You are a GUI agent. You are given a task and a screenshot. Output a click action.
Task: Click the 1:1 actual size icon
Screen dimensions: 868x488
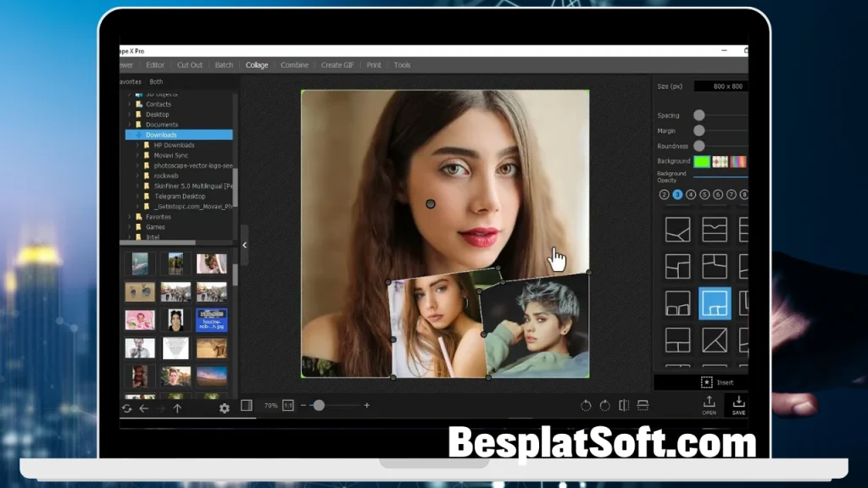288,406
